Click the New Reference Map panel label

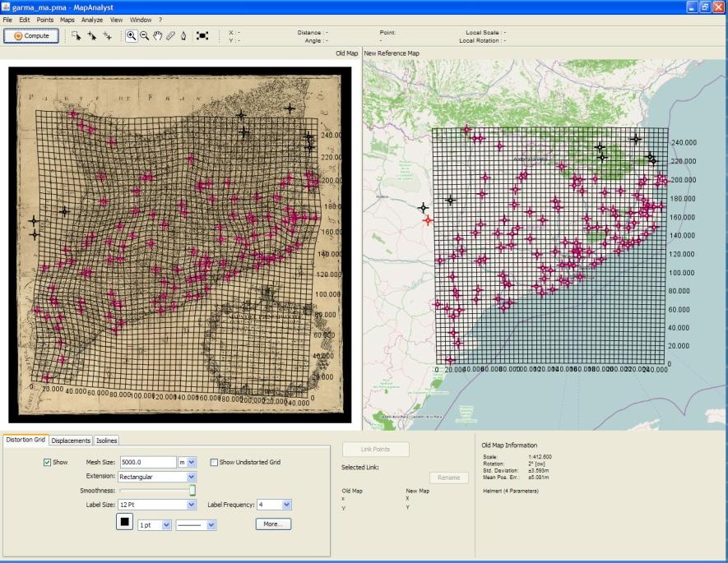(392, 53)
